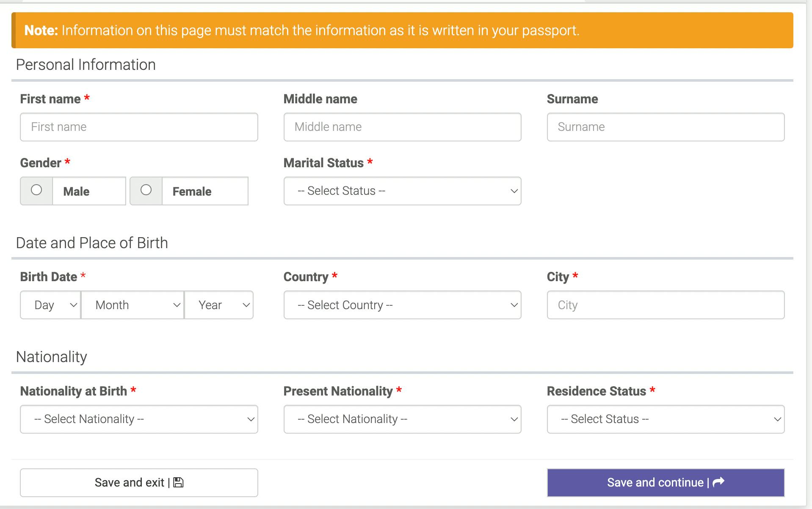Focus the Middle name text box
812x509 pixels.
tap(402, 127)
